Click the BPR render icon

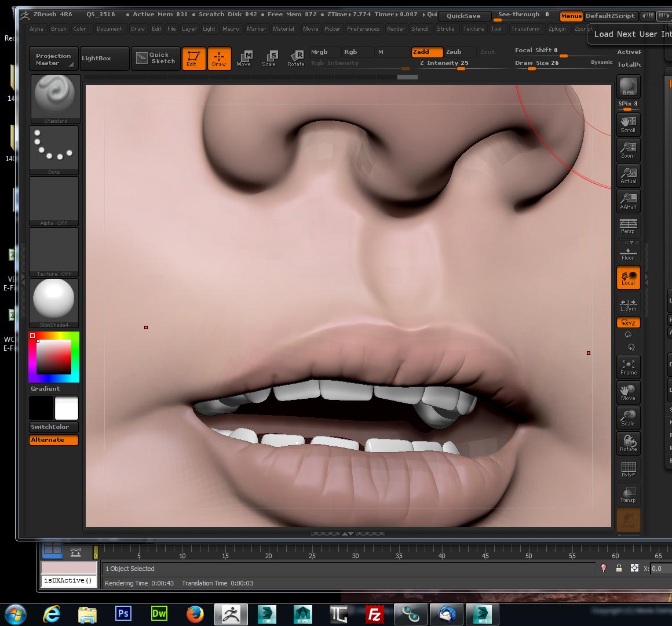coord(628,86)
